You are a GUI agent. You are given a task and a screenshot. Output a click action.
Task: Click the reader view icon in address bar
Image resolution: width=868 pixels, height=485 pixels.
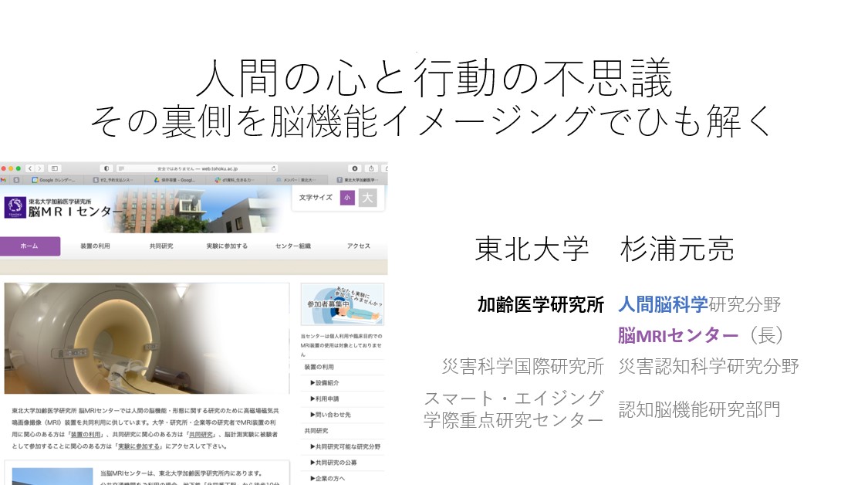pos(121,168)
